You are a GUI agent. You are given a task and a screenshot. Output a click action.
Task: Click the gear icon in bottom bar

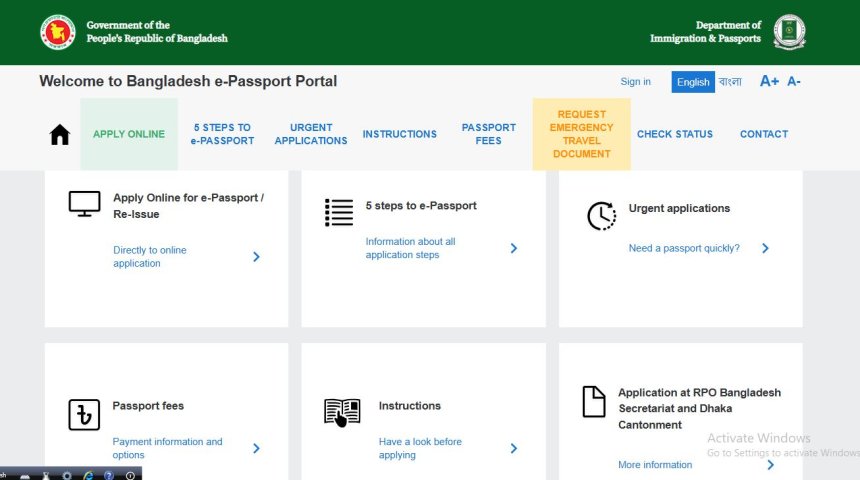click(x=67, y=475)
